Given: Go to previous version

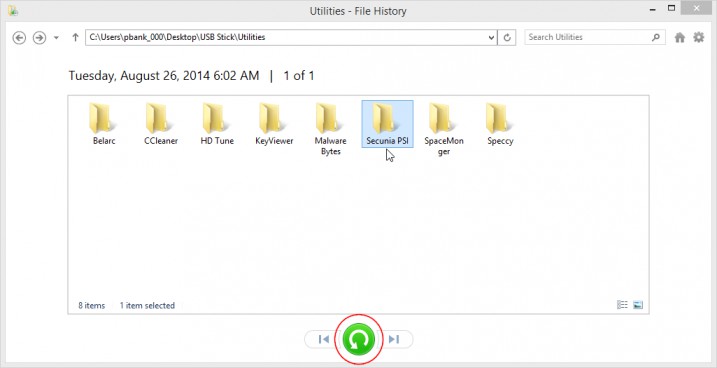Looking at the screenshot, I should click(x=323, y=339).
